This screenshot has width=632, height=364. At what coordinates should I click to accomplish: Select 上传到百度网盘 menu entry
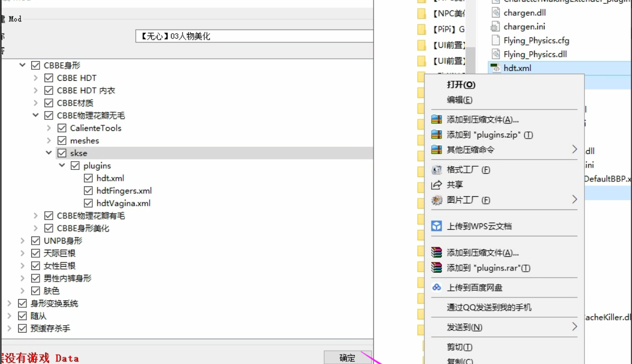504,288
